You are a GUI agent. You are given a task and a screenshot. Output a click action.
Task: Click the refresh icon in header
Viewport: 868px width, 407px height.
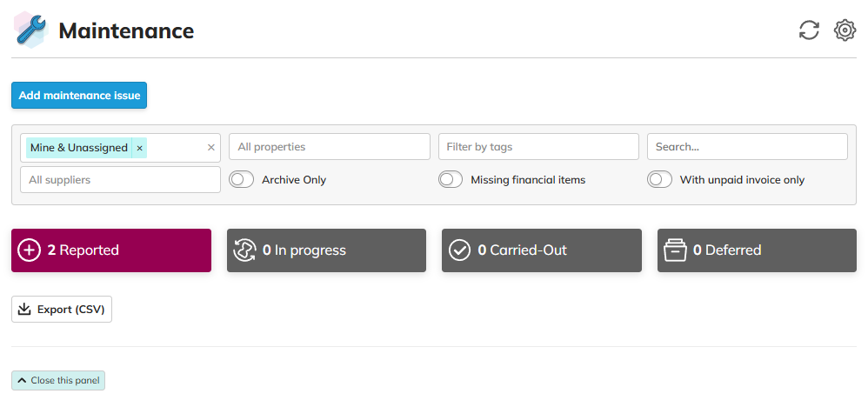point(809,30)
